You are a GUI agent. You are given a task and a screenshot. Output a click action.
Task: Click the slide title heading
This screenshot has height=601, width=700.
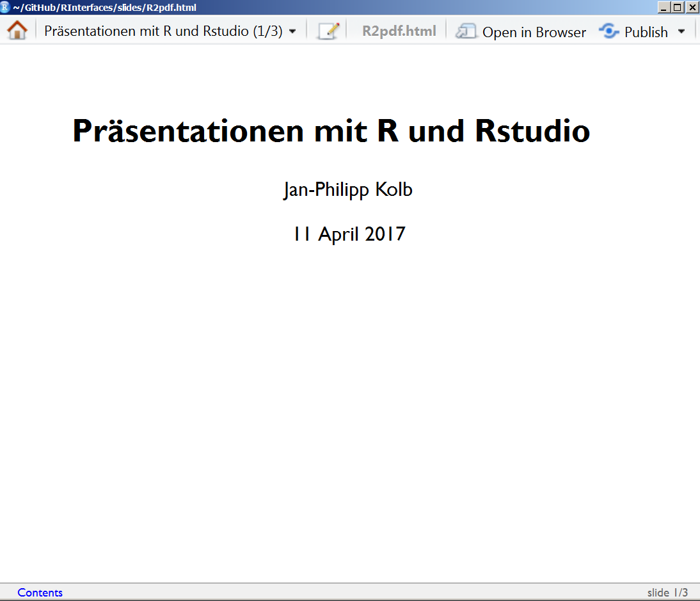(331, 131)
